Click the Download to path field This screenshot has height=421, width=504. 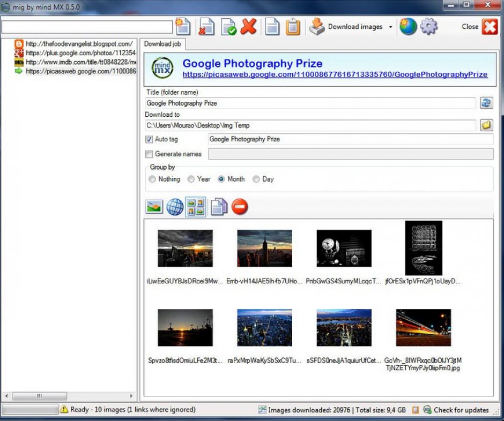(310, 125)
